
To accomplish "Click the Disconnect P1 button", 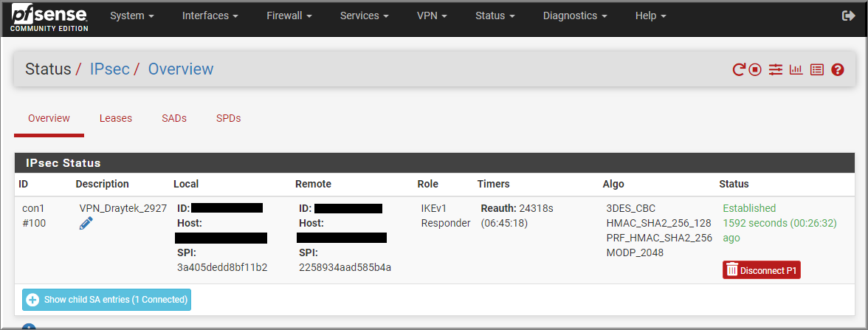I will pyautogui.click(x=762, y=270).
